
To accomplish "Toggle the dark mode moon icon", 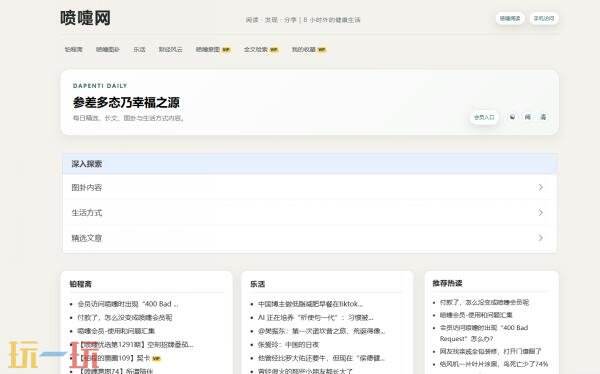I will point(512,117).
